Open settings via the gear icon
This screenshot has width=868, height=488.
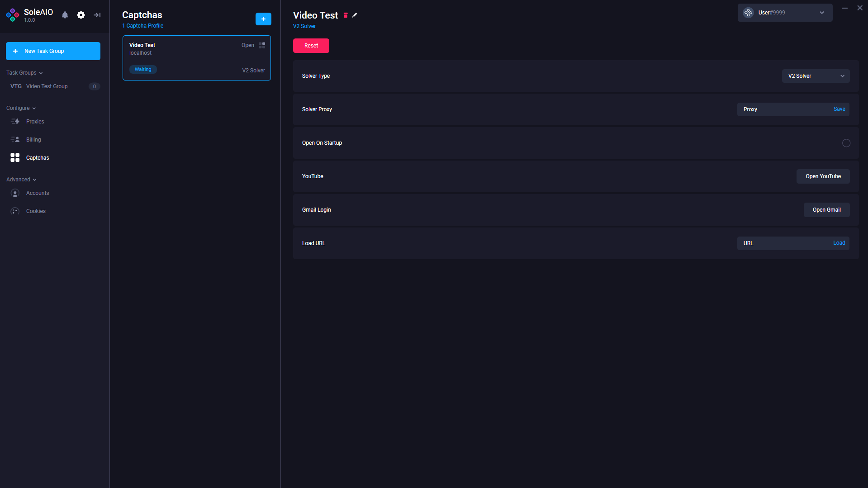81,15
